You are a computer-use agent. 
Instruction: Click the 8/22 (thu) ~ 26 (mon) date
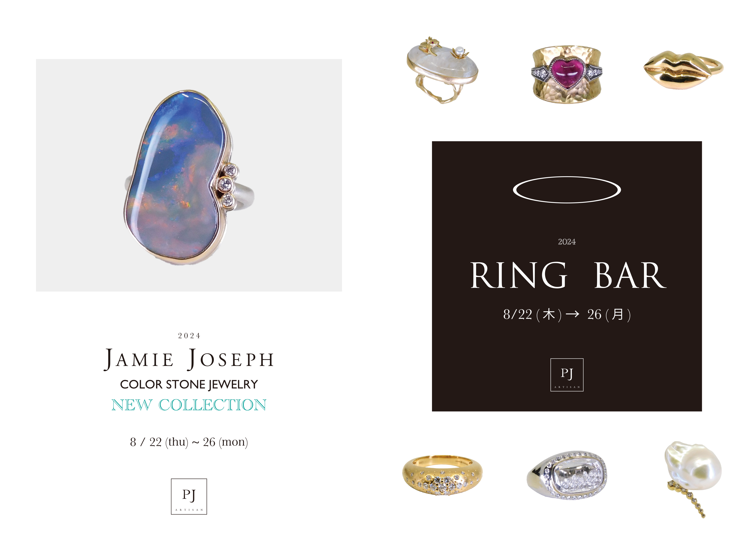(189, 442)
